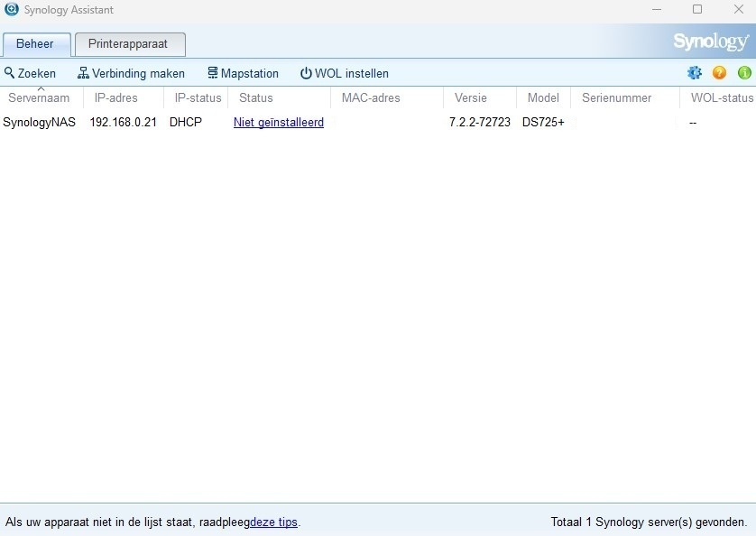Click Verbinding maken in toolbar
This screenshot has width=756, height=536.
click(x=131, y=73)
